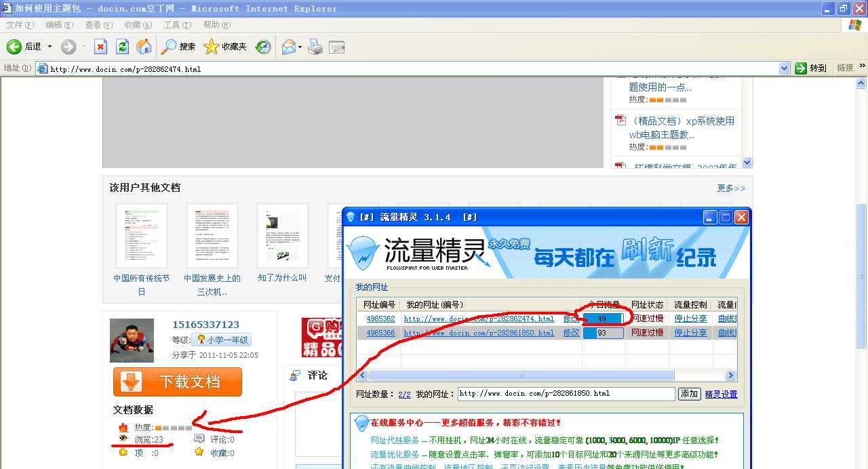Image resolution: width=868 pixels, height=469 pixels.
Task: Click the 添加 (Add) button
Action: (689, 394)
